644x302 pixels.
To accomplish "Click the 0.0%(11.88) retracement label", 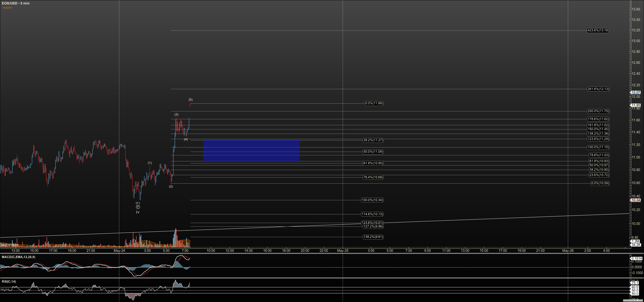I will pyautogui.click(x=374, y=103).
